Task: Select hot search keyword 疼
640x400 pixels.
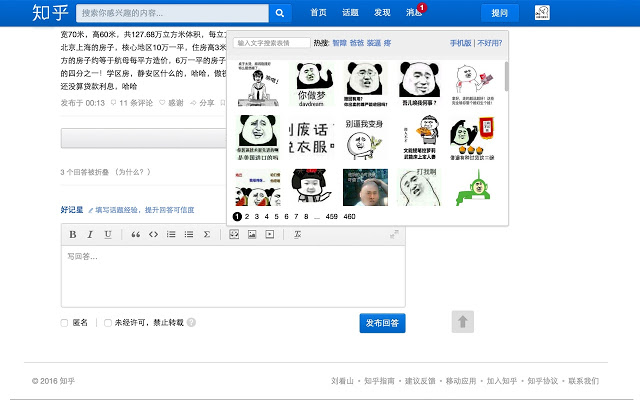Action: (387, 43)
